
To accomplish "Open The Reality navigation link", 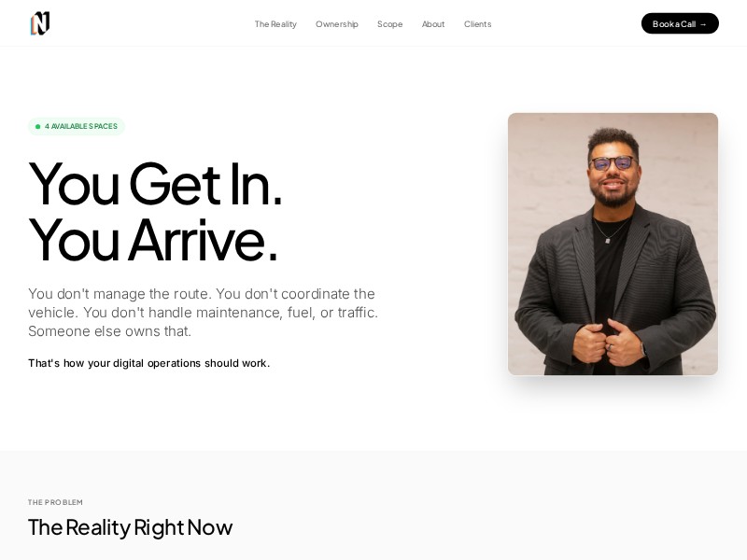I will pos(275,24).
